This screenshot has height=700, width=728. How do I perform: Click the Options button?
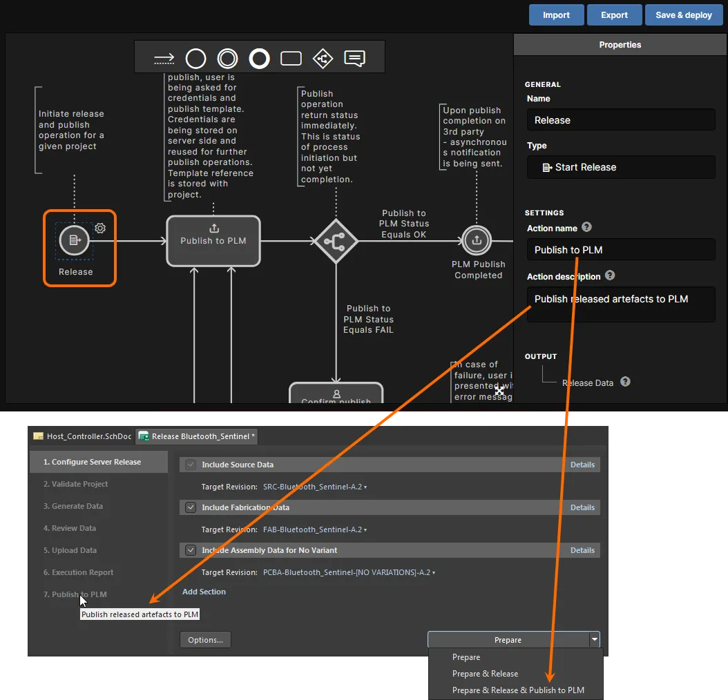point(204,639)
